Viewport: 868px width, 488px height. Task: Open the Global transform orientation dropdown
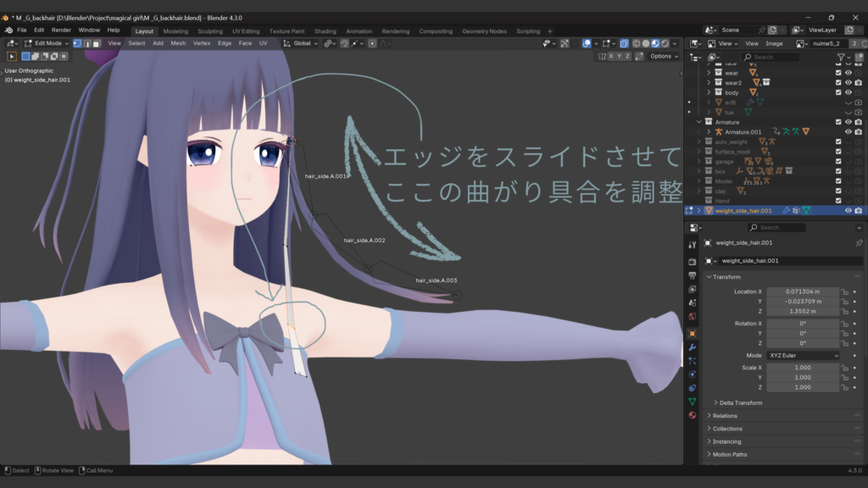point(301,43)
